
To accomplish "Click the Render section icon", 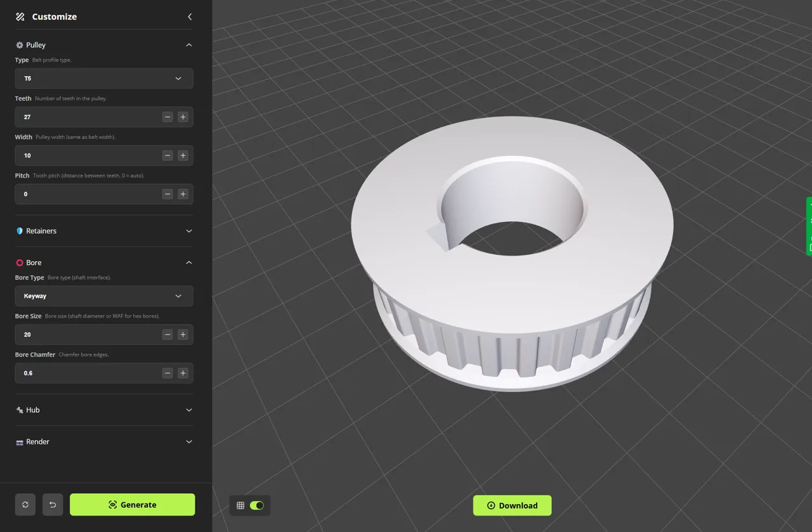I will (20, 442).
